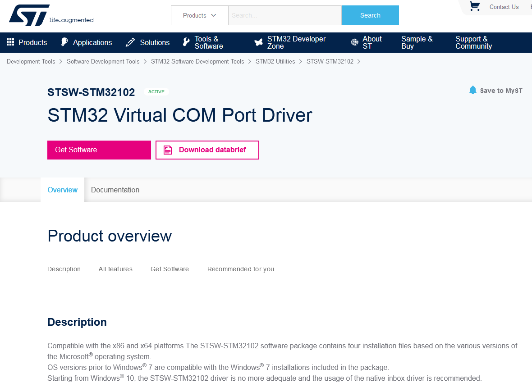This screenshot has height=392, width=532.
Task: Open the Solutions navigation menu
Action: (x=155, y=42)
